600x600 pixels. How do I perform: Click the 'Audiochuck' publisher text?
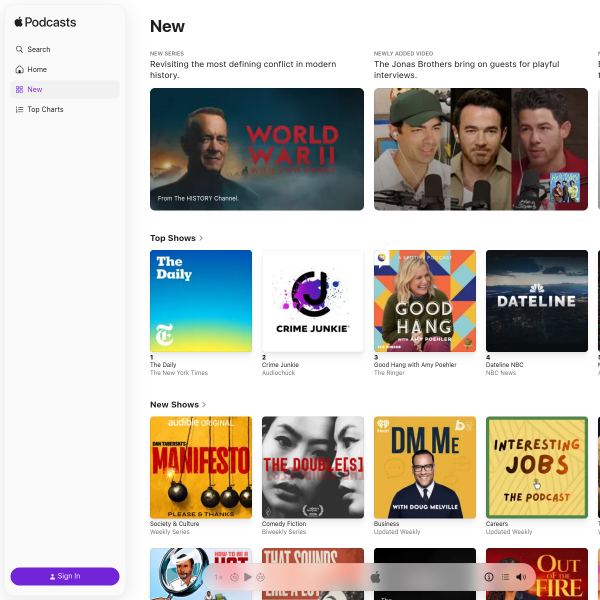(x=278, y=373)
